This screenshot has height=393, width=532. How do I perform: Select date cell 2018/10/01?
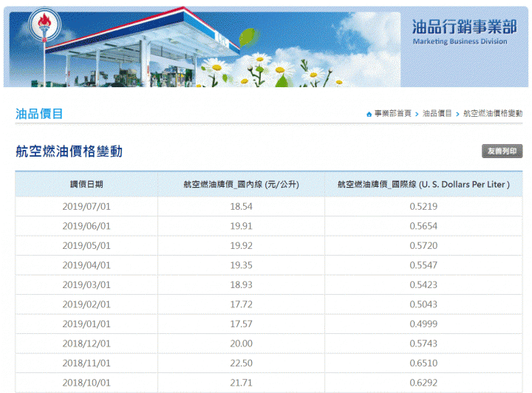click(86, 383)
